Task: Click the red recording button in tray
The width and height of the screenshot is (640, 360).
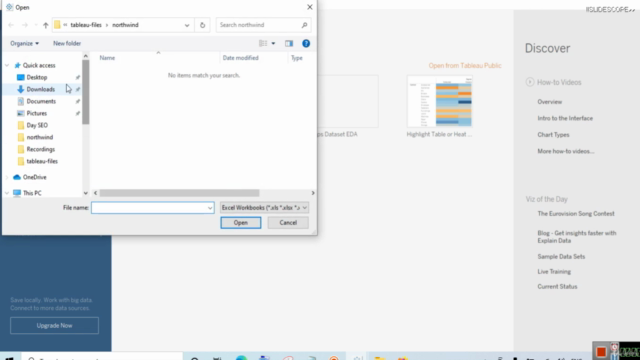Action: point(601,351)
